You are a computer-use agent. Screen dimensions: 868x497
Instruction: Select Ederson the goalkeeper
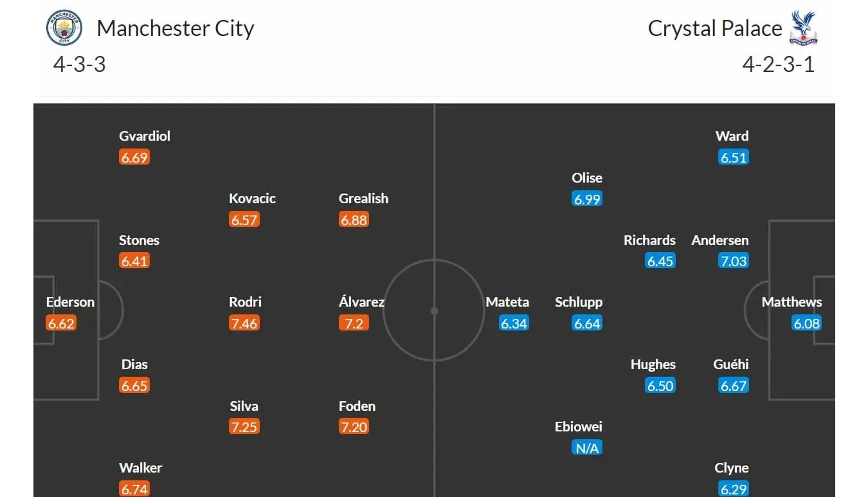point(70,302)
